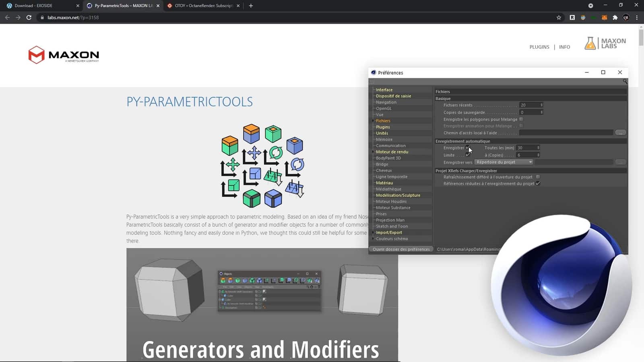Click the browse icon next to Chemin d'accès local

pos(620,132)
